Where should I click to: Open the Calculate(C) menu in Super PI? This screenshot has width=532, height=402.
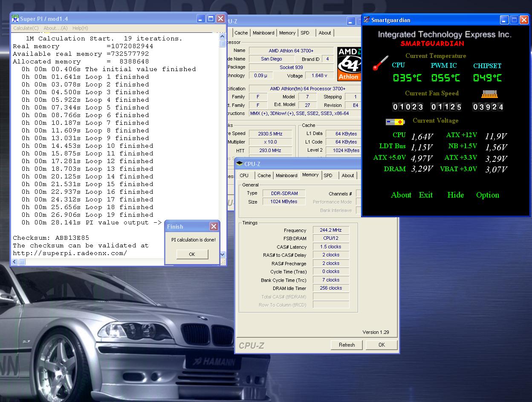coord(26,28)
